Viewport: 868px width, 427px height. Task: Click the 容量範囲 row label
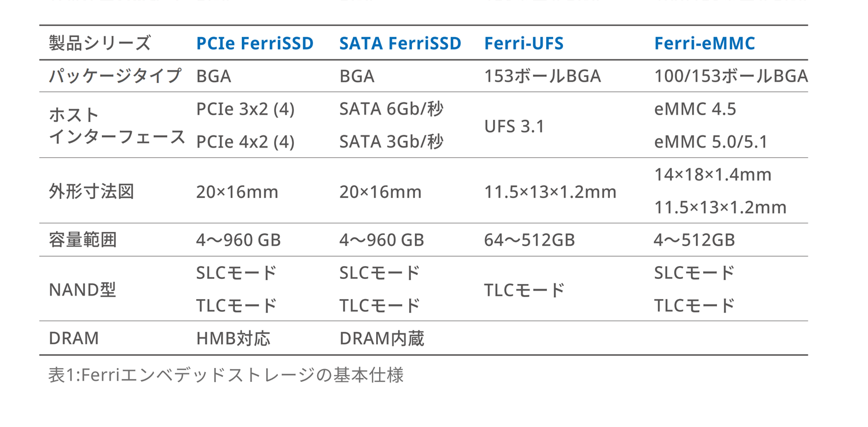83,240
